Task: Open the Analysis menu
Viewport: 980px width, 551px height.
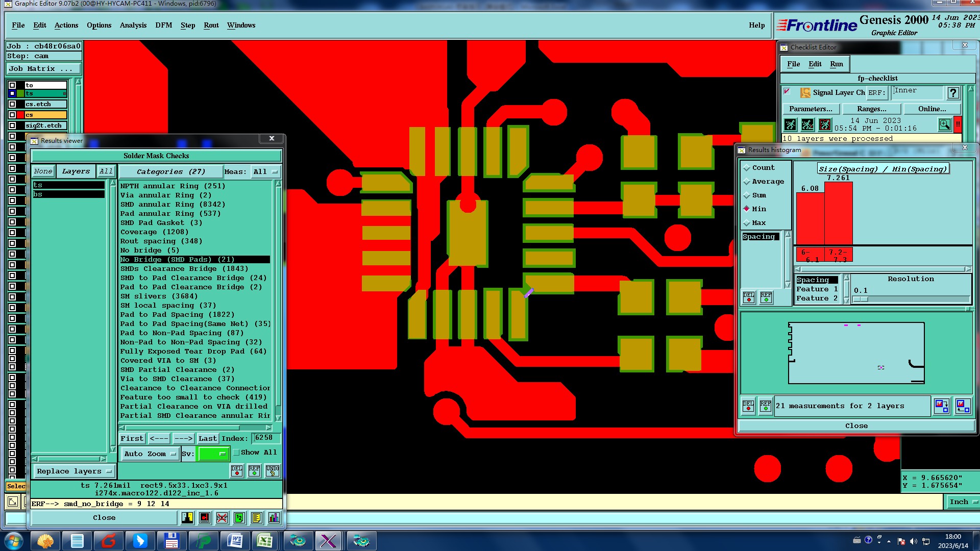Action: 133,25
